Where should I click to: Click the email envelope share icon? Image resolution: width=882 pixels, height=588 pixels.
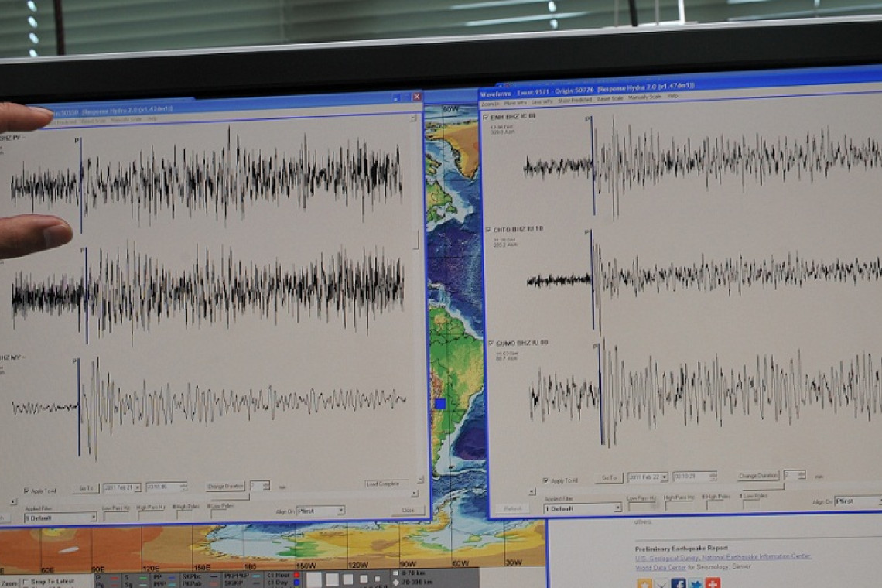[661, 583]
